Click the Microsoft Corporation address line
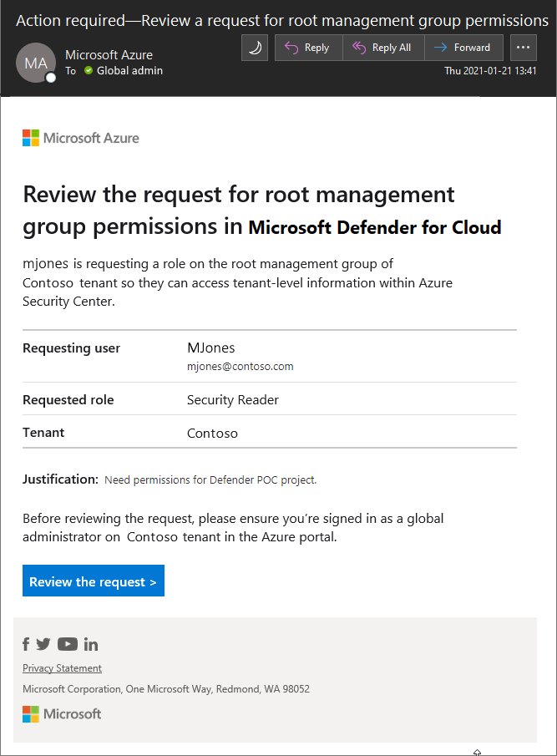The image size is (557, 756). point(165,689)
